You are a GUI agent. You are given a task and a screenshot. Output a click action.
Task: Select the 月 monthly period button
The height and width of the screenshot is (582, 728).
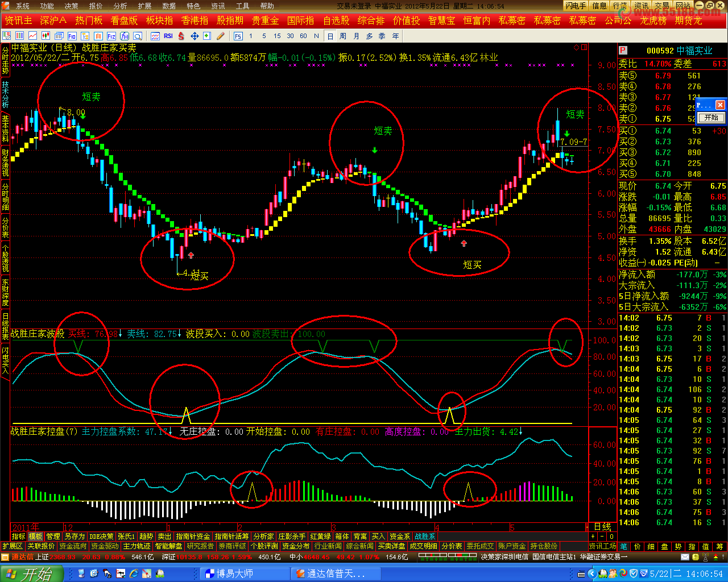pyautogui.click(x=356, y=36)
